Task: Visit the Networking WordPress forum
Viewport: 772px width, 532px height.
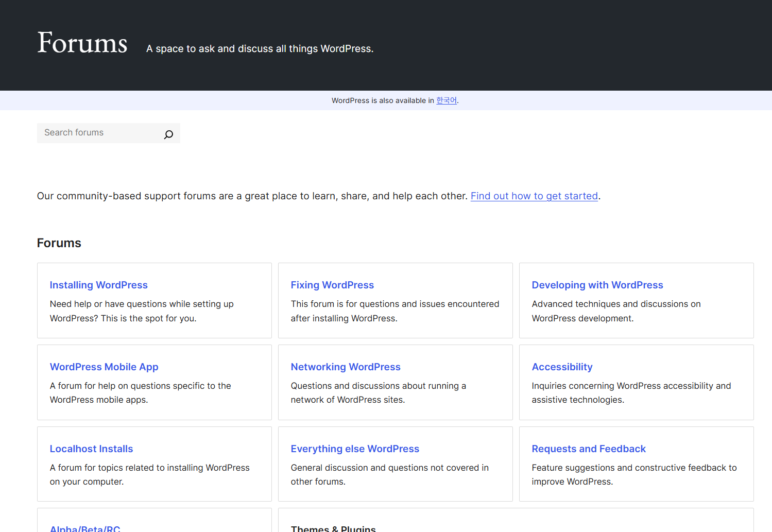Action: [346, 367]
